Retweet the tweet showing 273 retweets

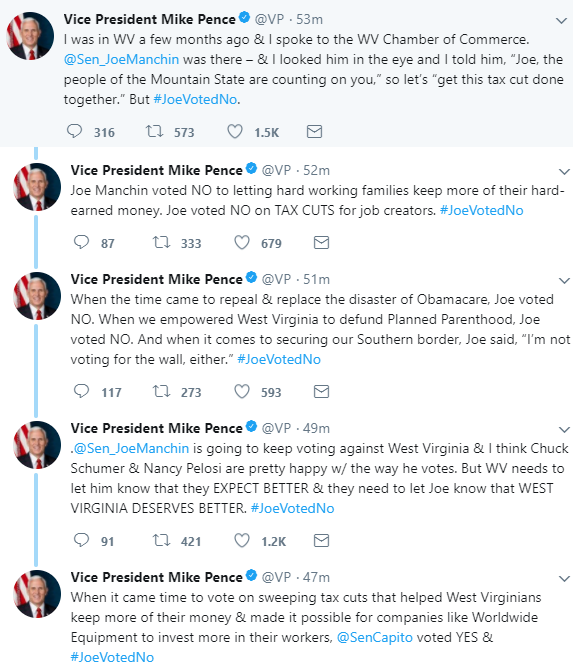(162, 391)
